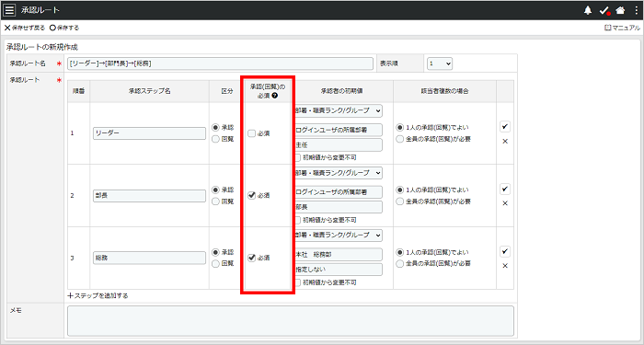Screen dimensions: 644x345
Task: Select 回覧 radio for step 総務
Action: click(x=215, y=264)
